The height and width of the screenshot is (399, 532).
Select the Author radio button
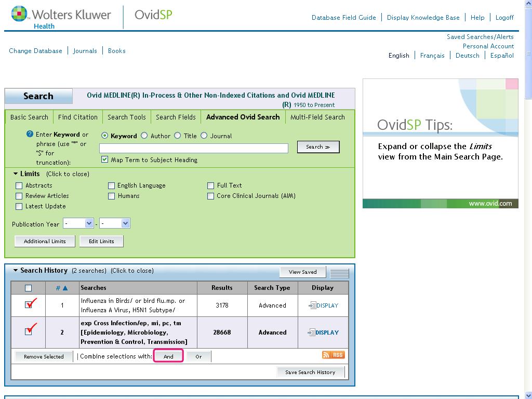point(144,136)
